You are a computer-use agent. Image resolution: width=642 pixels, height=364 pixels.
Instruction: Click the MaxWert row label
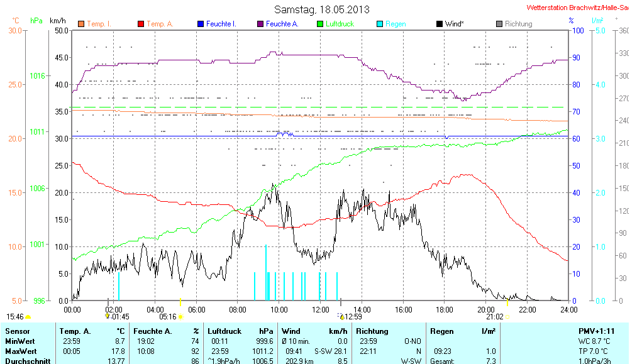(20, 351)
